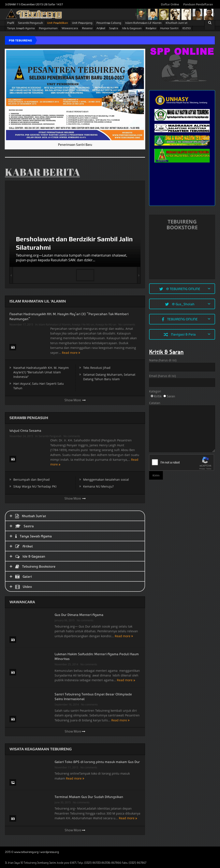Click the shuffle icon beside Navigasi & Peta
Image resolution: width=220 pixels, height=868 pixels.
click(166, 335)
